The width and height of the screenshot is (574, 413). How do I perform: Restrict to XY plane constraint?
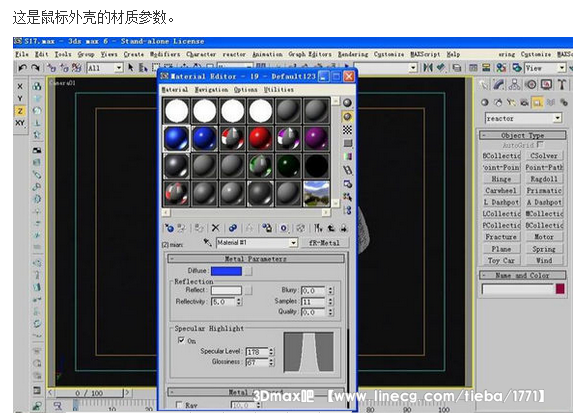pos(20,123)
